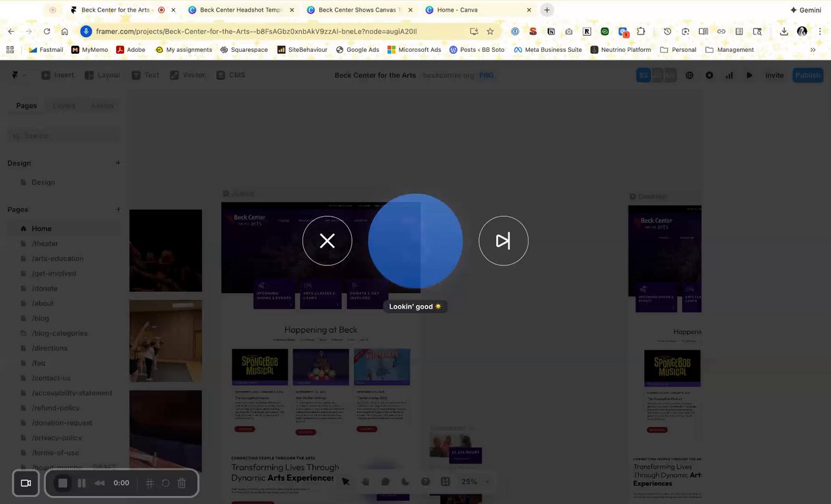
Task: Open the /privacy-policy page
Action: pyautogui.click(x=64, y=437)
